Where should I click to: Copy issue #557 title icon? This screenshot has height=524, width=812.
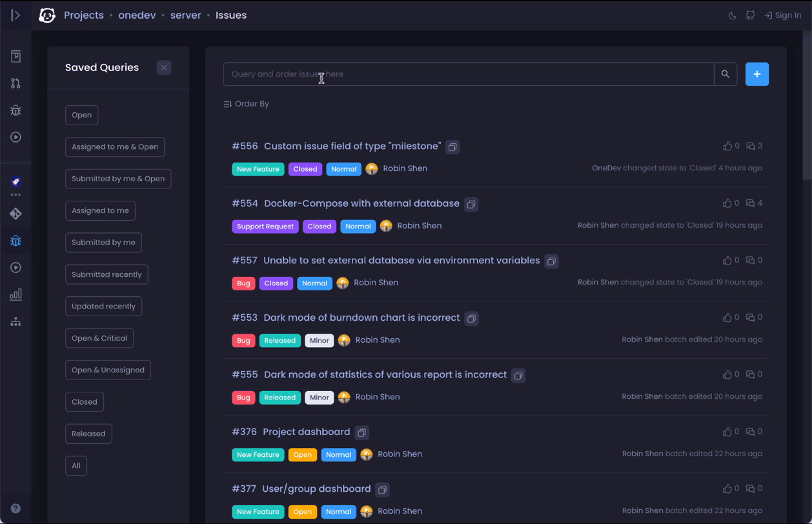click(551, 261)
